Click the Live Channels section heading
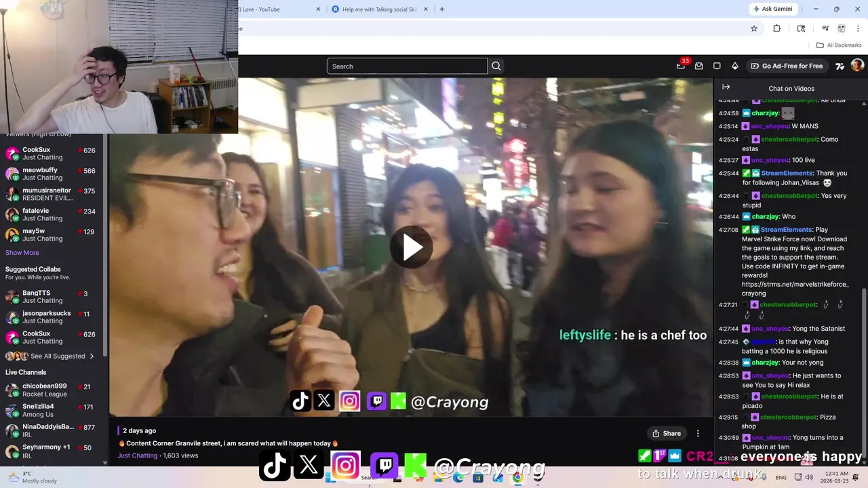 point(26,372)
